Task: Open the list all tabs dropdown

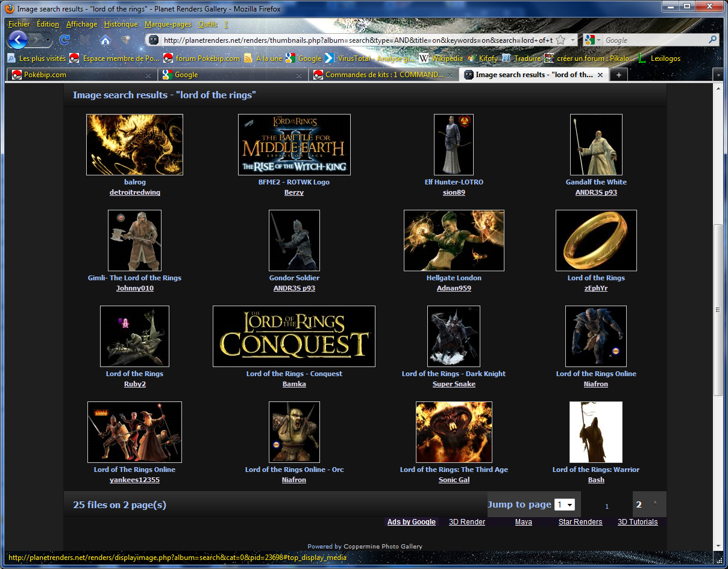Action: click(x=717, y=75)
